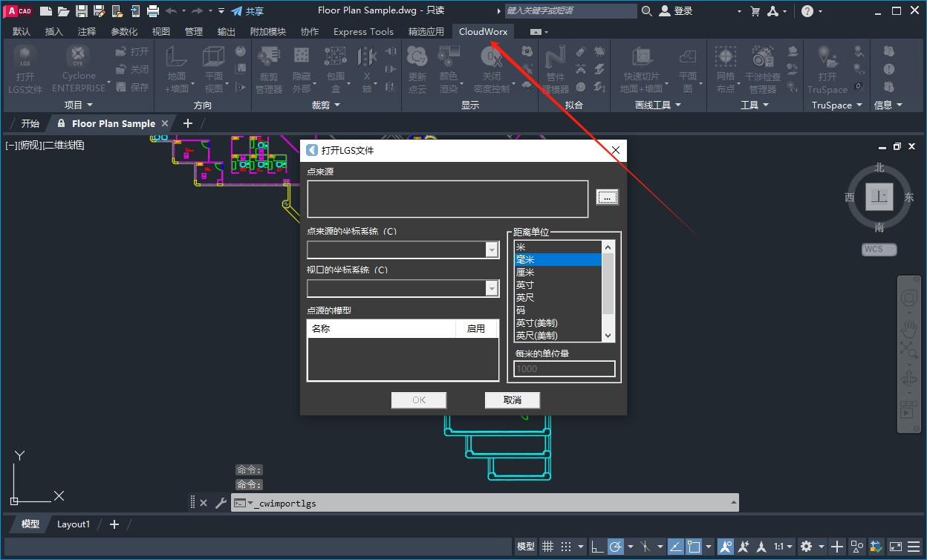Click the customize wrench icon in command line

pyautogui.click(x=221, y=503)
